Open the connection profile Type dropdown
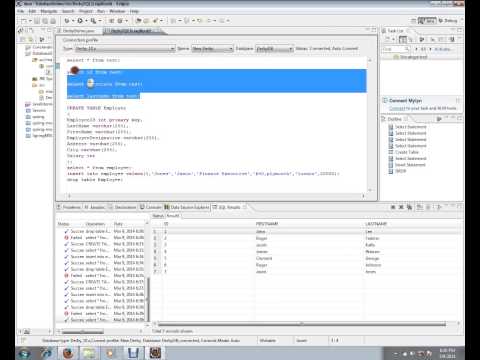480x360 pixels. pyautogui.click(x=124, y=49)
